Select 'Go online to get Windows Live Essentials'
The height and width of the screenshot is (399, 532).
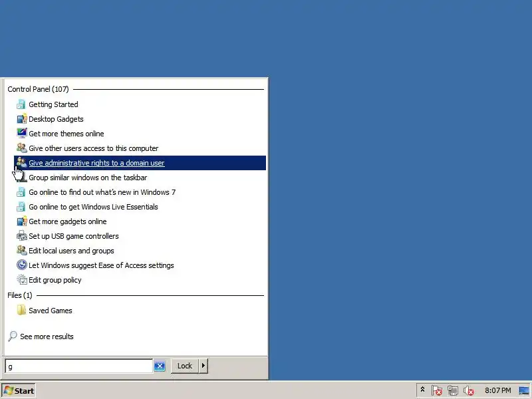(x=93, y=207)
